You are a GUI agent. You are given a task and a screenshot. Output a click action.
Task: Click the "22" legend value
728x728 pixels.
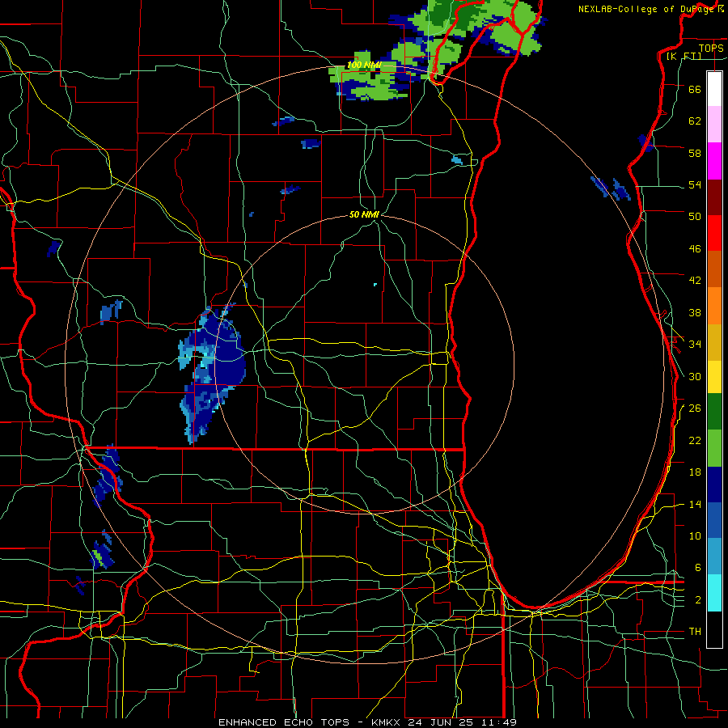pyautogui.click(x=695, y=441)
